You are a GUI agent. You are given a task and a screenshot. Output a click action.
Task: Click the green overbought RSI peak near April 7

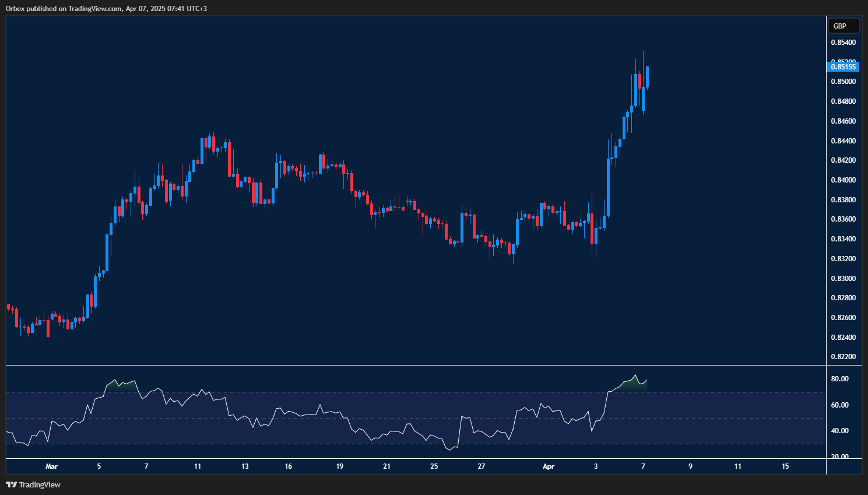(635, 379)
